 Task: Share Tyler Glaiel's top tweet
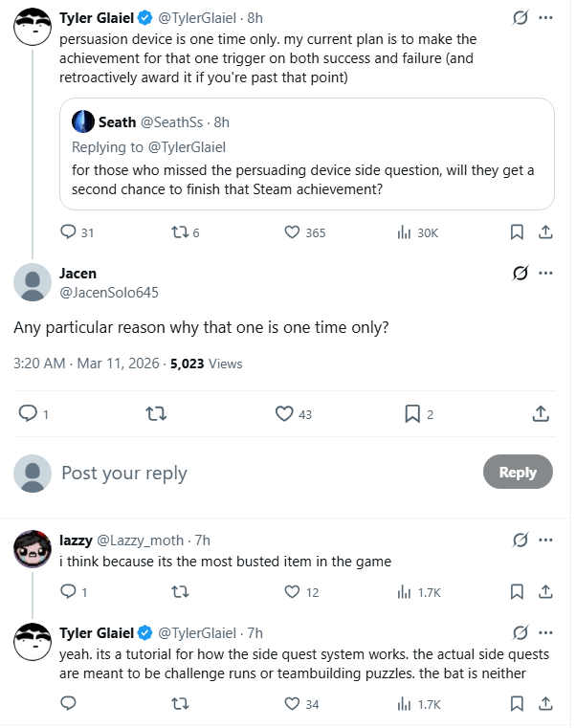point(544,232)
